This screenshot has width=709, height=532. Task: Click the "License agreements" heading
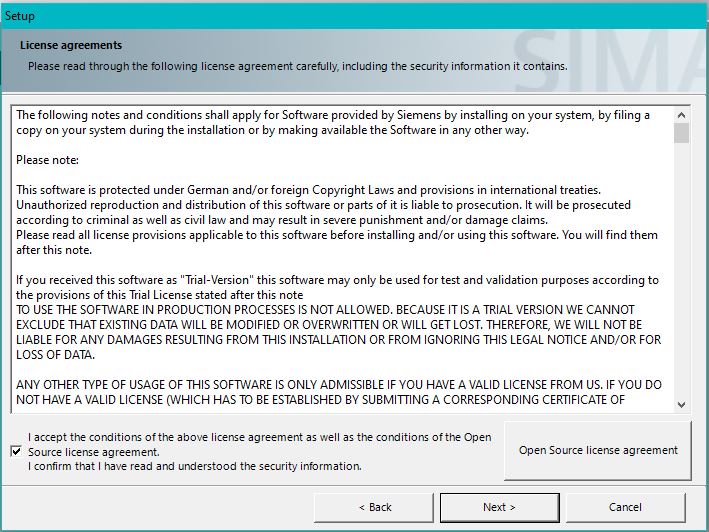coord(71,45)
